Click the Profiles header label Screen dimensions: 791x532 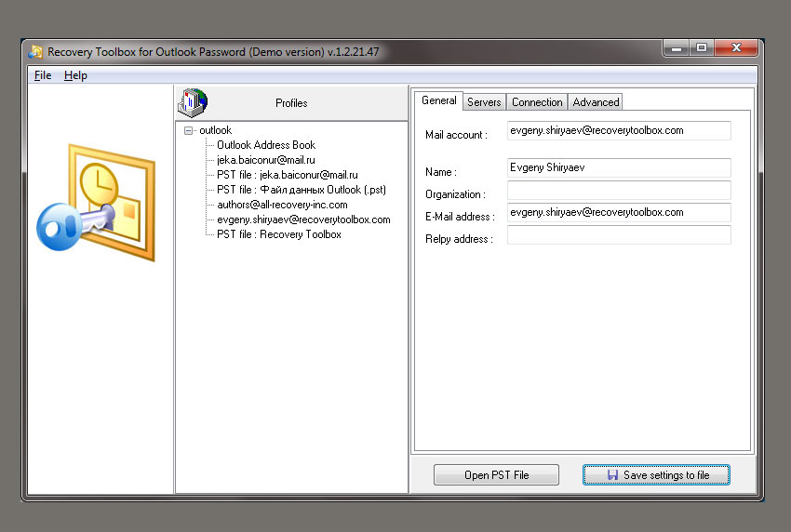click(291, 103)
